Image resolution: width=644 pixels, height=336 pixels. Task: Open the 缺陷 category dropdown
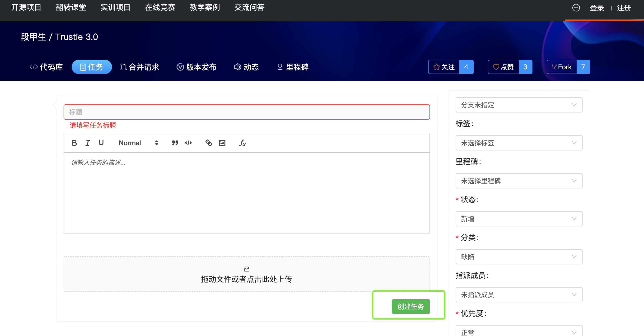coord(519,257)
